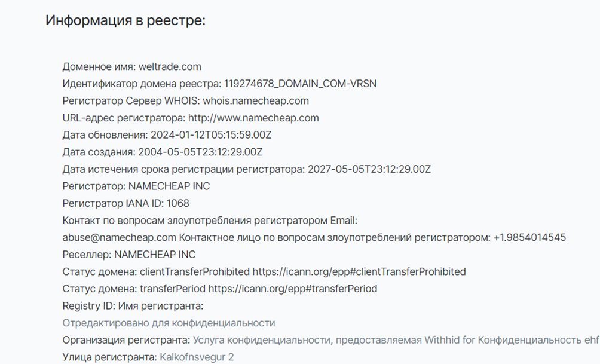The width and height of the screenshot is (600, 364).
Task: Click the whois.namecheap.com WHOIS server text
Action: (x=256, y=100)
